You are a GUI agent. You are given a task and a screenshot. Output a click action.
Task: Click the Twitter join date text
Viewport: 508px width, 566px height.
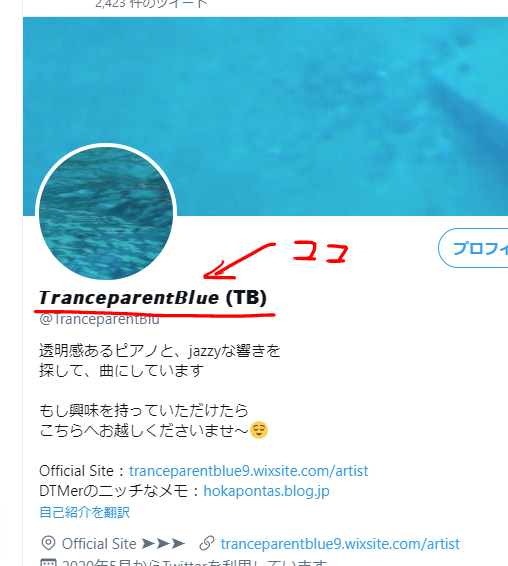point(194,562)
